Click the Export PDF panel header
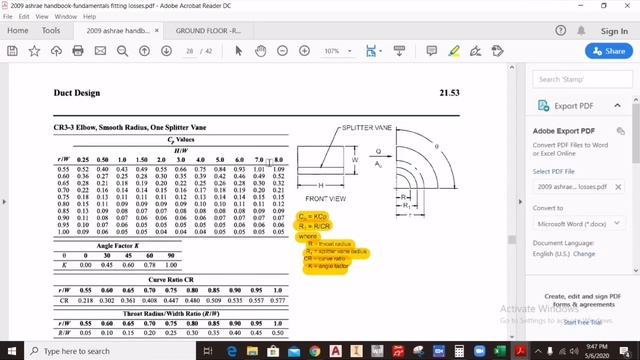The width and height of the screenshot is (640, 360). point(579,106)
